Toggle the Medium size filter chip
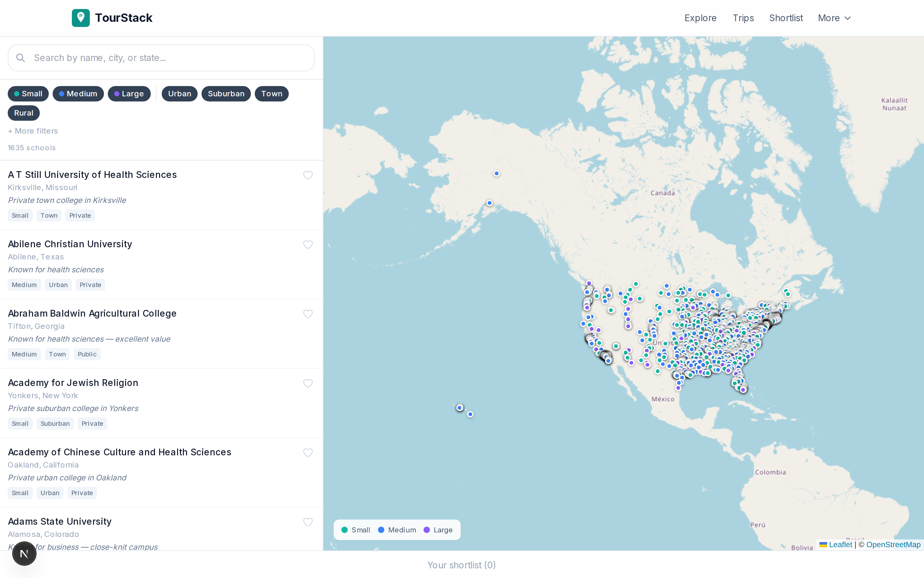 78,94
